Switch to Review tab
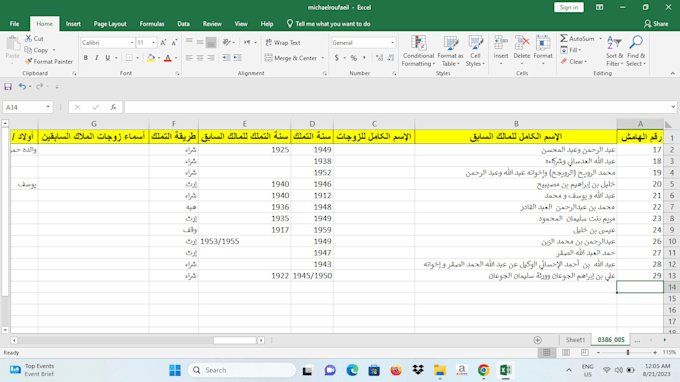 (x=212, y=24)
